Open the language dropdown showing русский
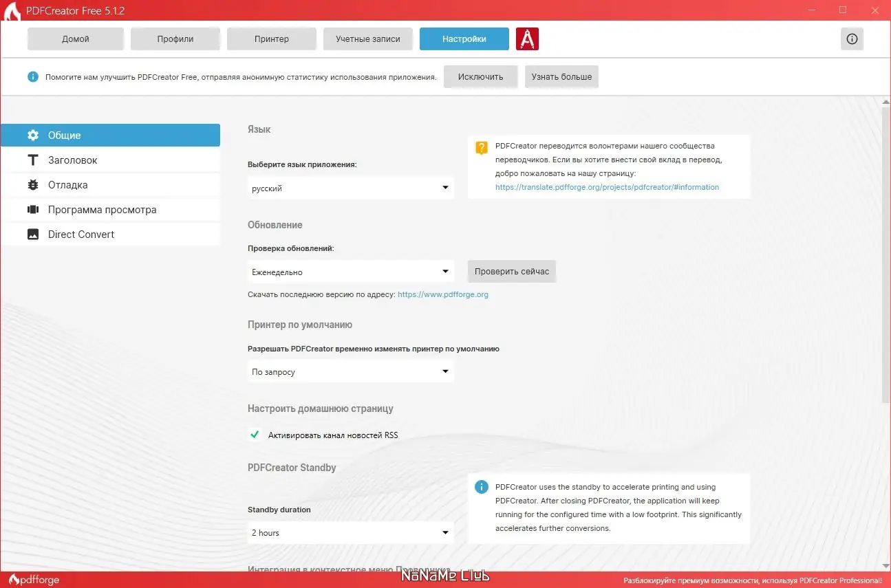This screenshot has height=588, width=891. 351,188
